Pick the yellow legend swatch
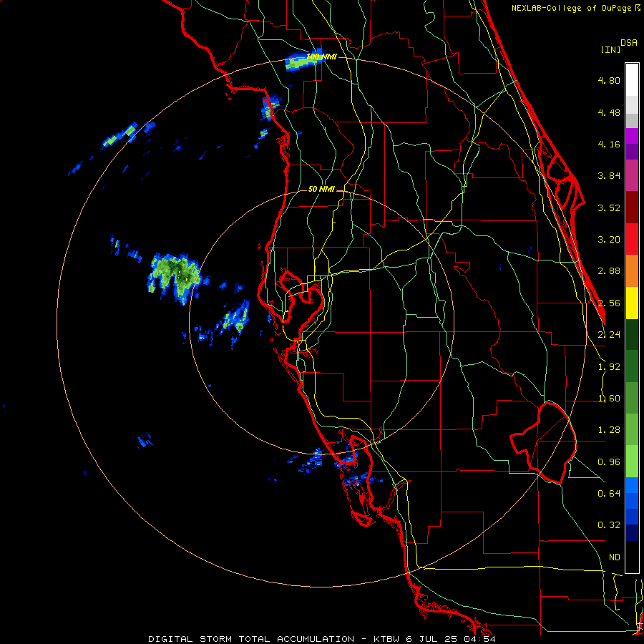644x644 pixels. coord(632,303)
